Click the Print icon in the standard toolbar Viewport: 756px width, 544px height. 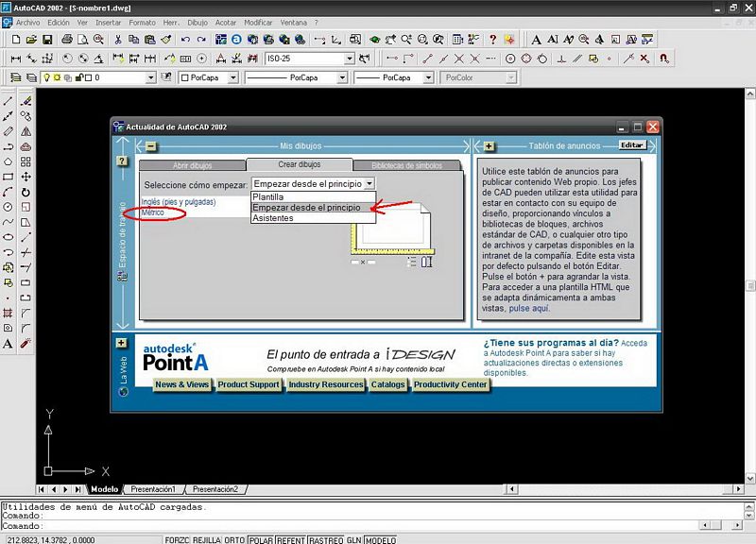pyautogui.click(x=67, y=40)
